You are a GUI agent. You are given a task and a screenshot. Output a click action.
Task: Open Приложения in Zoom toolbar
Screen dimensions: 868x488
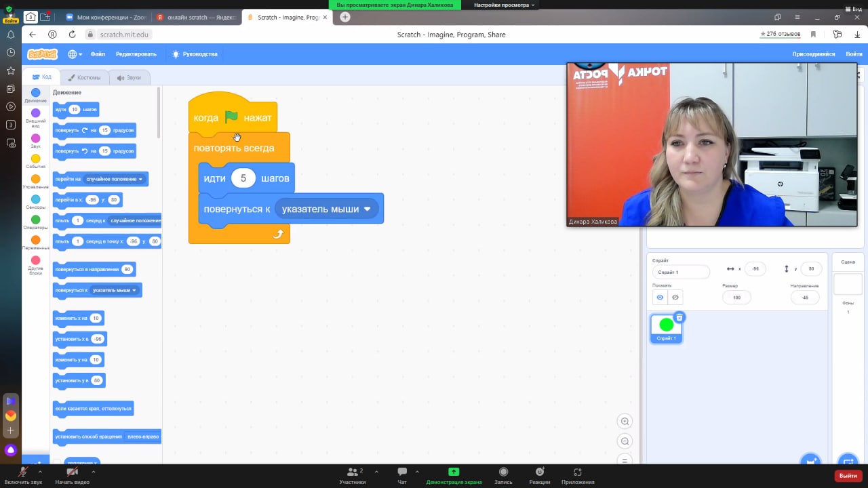pyautogui.click(x=578, y=475)
